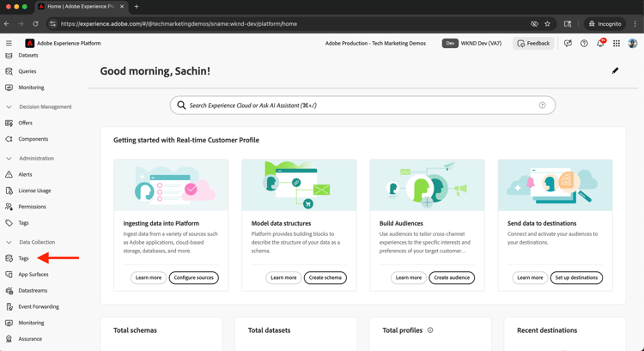Open Queries in the sidebar

pyautogui.click(x=27, y=71)
